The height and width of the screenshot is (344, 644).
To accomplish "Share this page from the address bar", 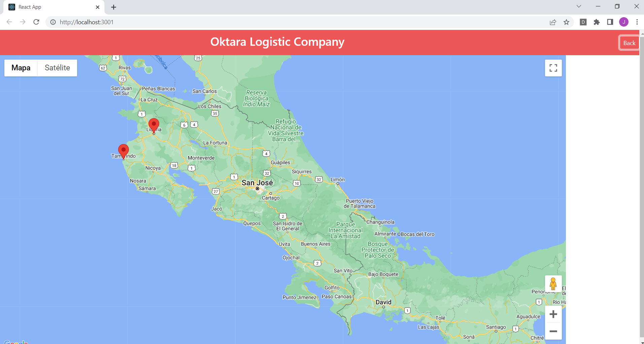I will point(553,22).
